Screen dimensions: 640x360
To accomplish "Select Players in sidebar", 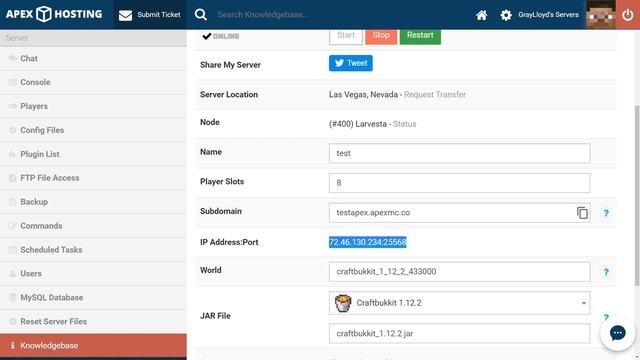I will point(93,106).
